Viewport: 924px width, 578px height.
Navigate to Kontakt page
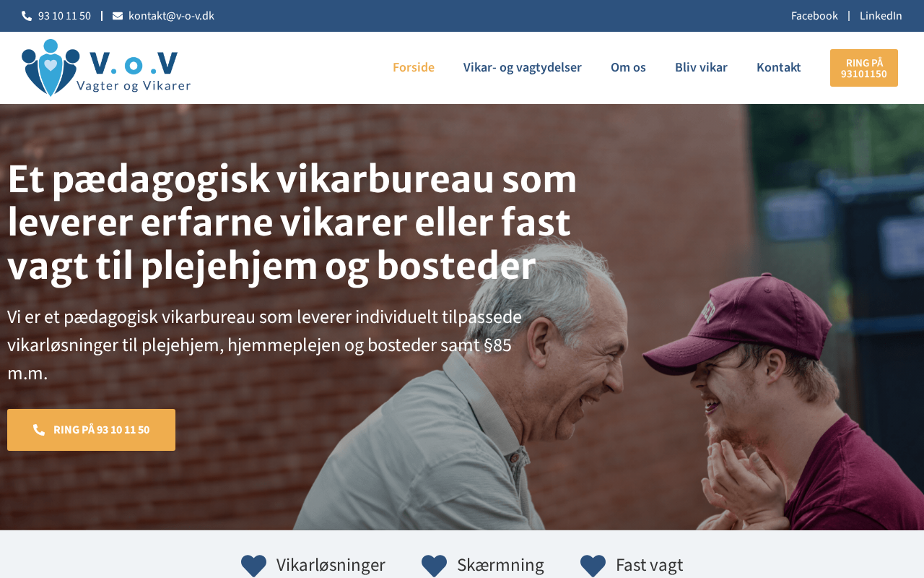pyautogui.click(x=779, y=68)
